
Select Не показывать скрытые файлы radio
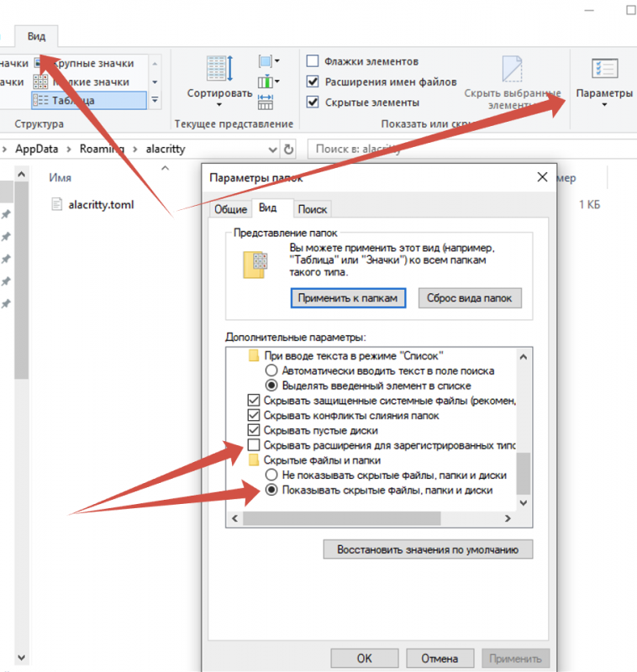click(271, 475)
